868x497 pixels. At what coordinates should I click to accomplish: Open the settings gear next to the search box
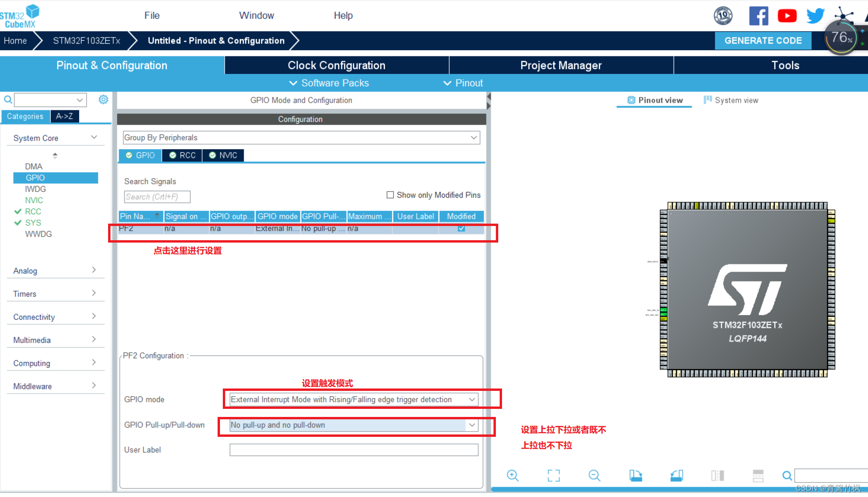click(x=103, y=99)
